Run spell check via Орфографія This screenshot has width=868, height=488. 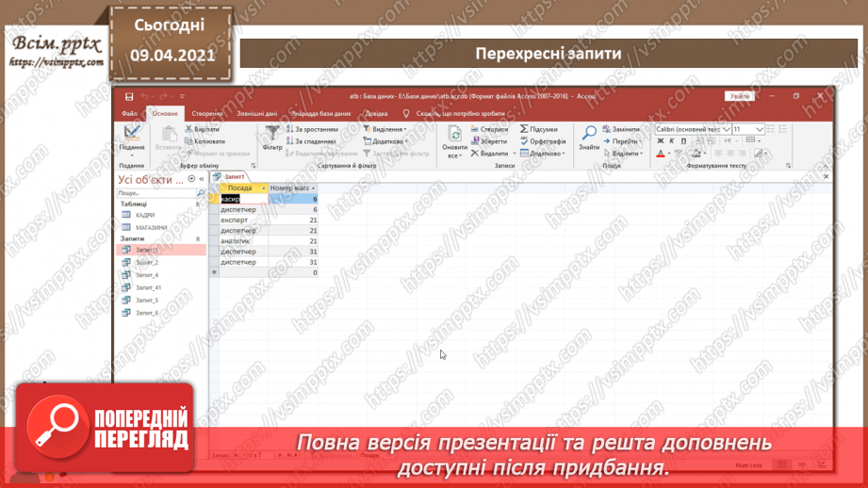543,141
